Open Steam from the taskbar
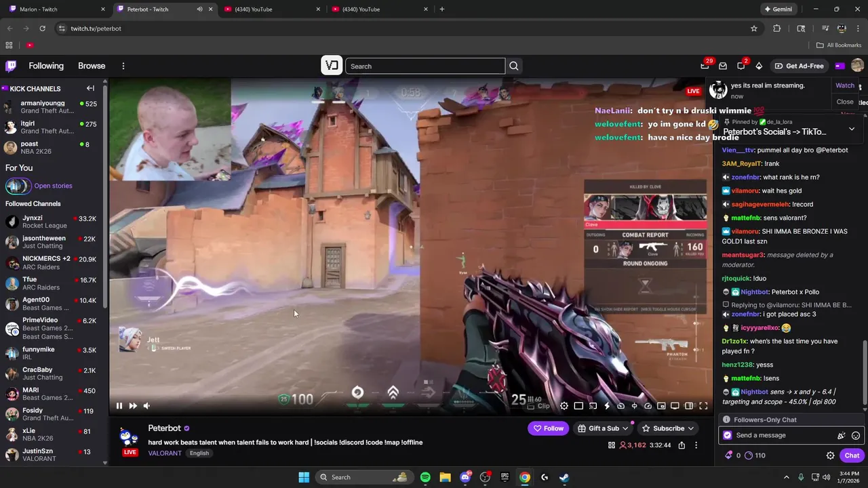 pos(564,477)
